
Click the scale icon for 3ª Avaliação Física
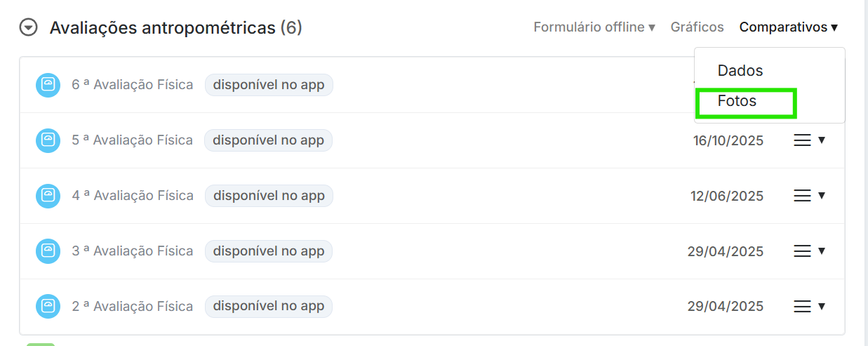coord(48,251)
